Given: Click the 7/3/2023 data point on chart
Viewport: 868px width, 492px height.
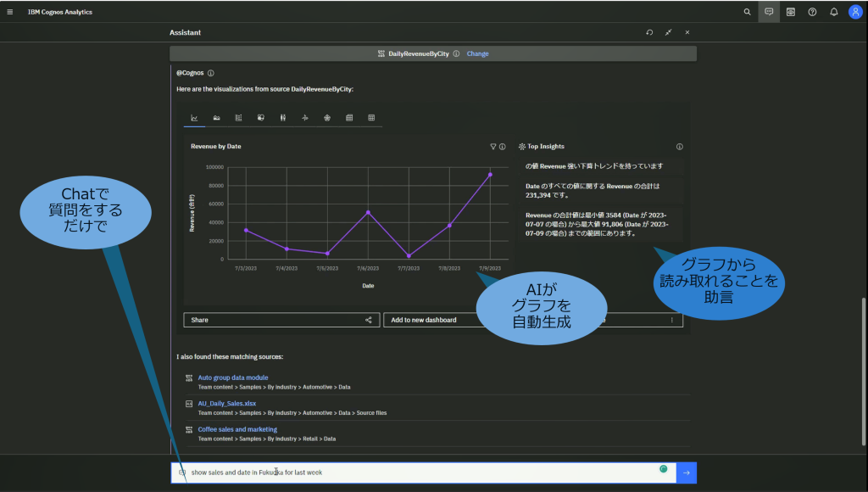Looking at the screenshot, I should (x=247, y=230).
